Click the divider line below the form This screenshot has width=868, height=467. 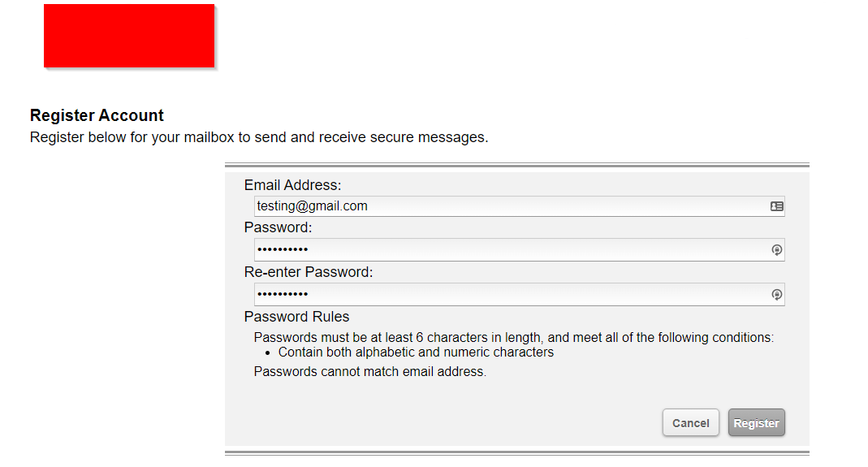point(517,453)
